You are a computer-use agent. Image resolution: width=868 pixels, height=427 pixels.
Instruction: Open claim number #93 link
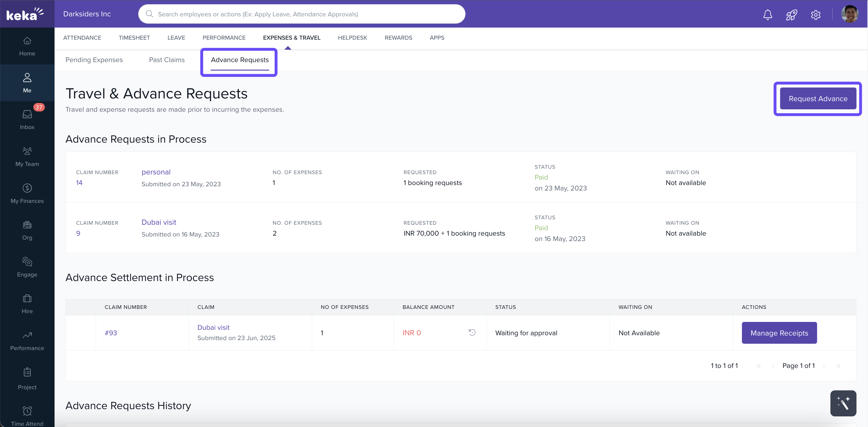[111, 333]
